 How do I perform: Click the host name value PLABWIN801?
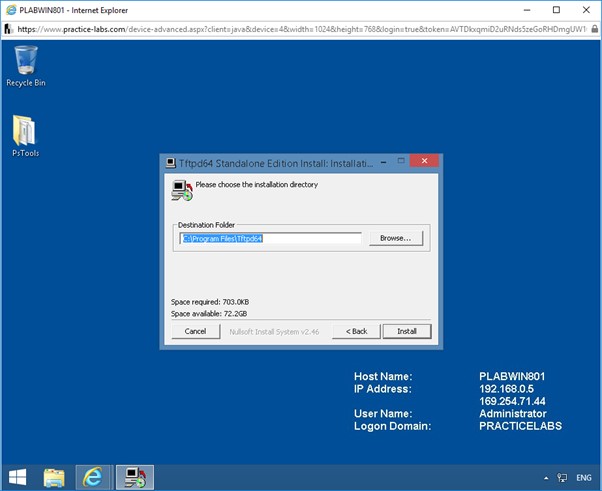click(x=512, y=376)
